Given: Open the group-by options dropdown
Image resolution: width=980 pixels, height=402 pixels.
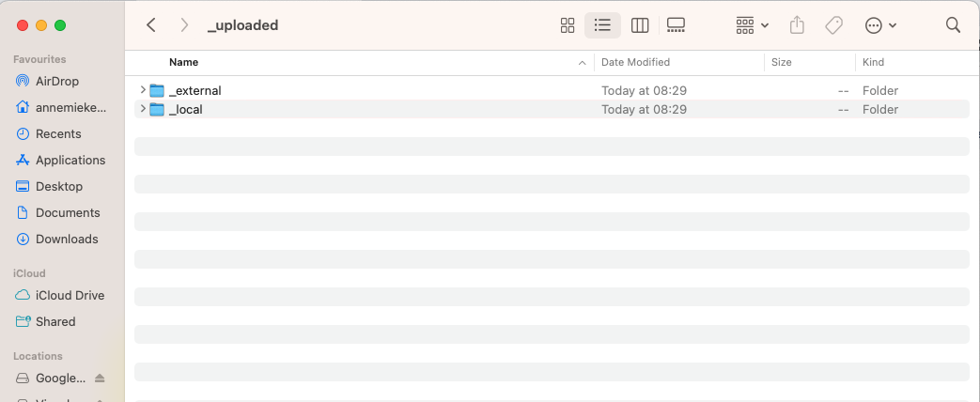Looking at the screenshot, I should coord(753,25).
